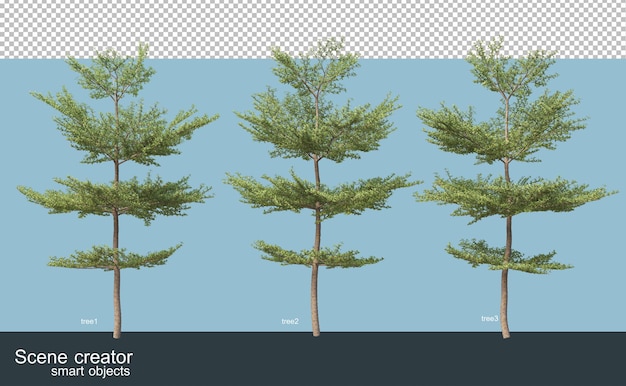Select the tree2 label text
The width and height of the screenshot is (626, 386).
click(290, 321)
